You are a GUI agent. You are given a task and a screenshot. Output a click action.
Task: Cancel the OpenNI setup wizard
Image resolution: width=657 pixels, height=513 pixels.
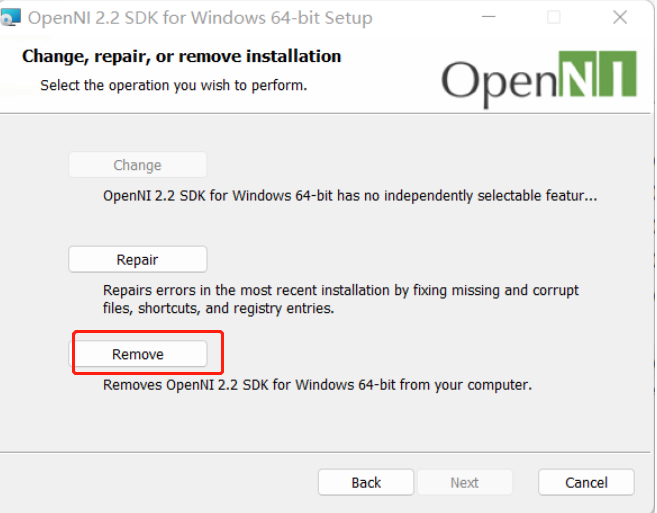click(586, 482)
